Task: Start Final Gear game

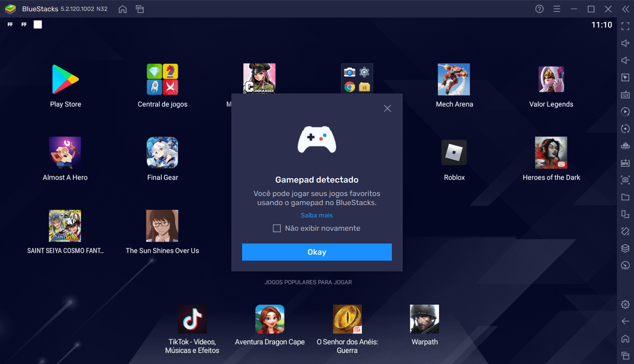Action: coord(163,153)
